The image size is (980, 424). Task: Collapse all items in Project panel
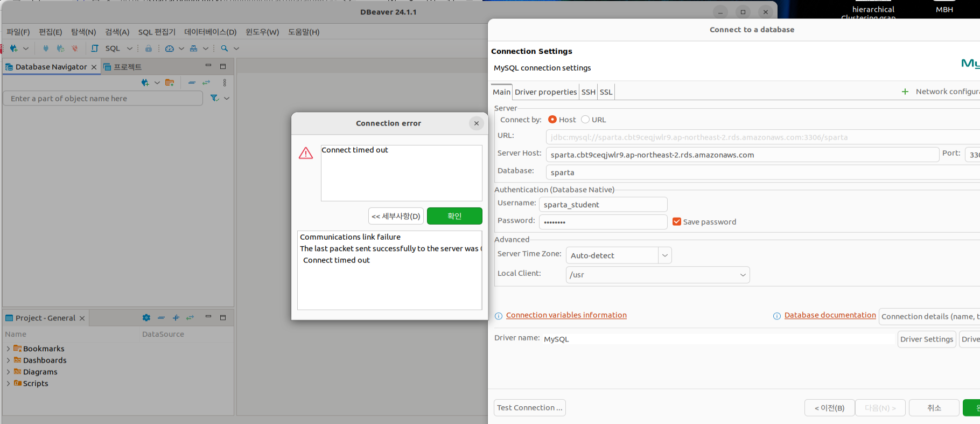coord(161,318)
